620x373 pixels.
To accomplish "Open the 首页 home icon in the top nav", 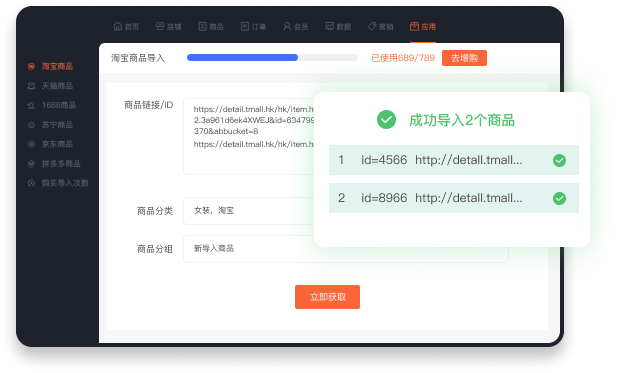I will pos(118,27).
